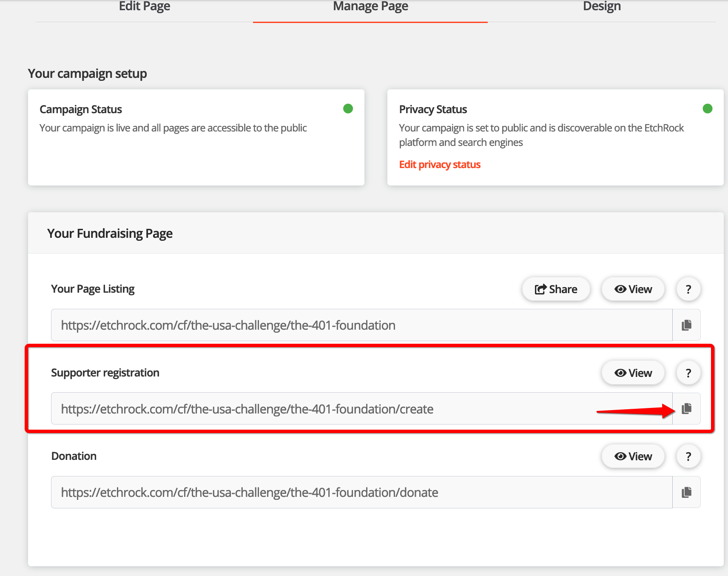Select the Manage Page tab
Viewport: 728px width, 576px height.
[370, 7]
